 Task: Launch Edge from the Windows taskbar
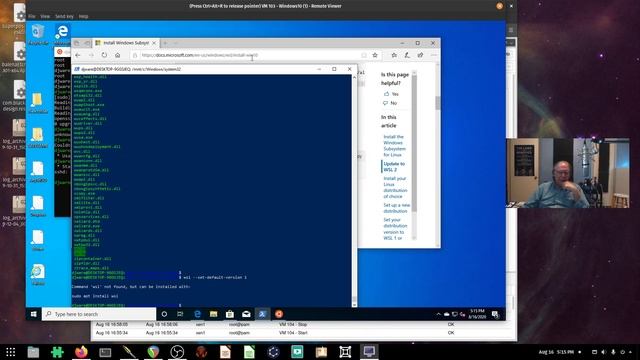198,314
